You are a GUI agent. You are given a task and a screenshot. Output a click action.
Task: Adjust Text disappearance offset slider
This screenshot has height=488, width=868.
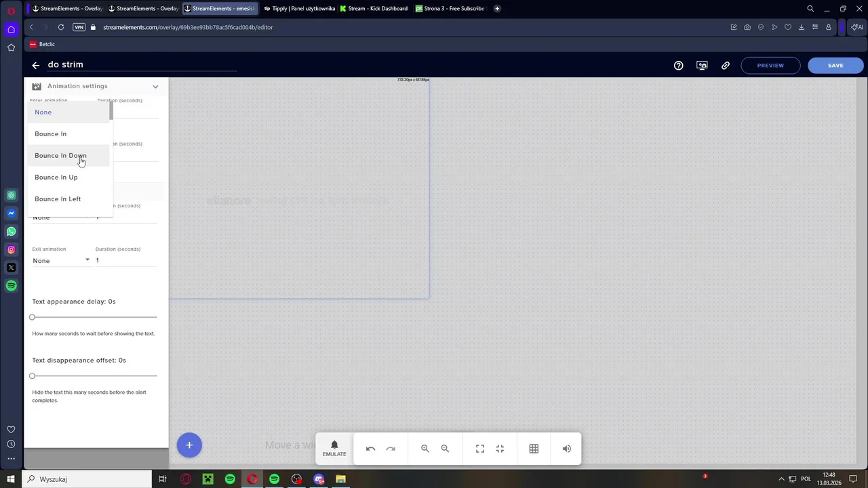[x=94, y=375]
